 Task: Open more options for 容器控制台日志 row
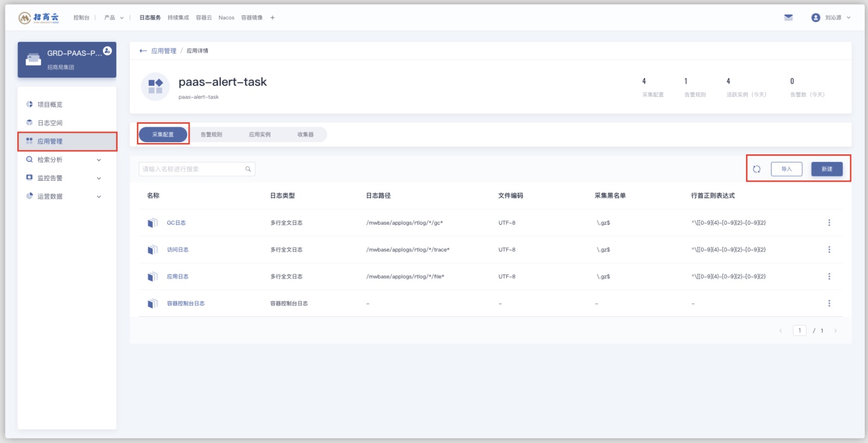tap(829, 303)
